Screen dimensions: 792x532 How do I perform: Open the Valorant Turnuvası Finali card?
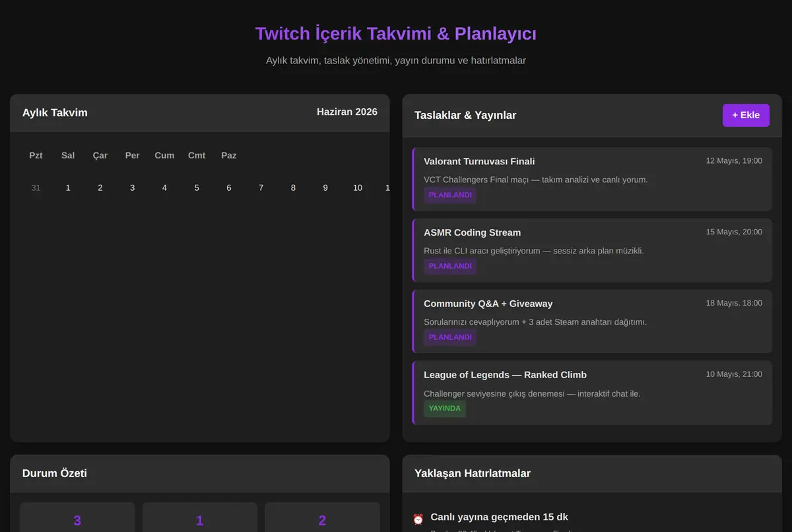tap(592, 179)
